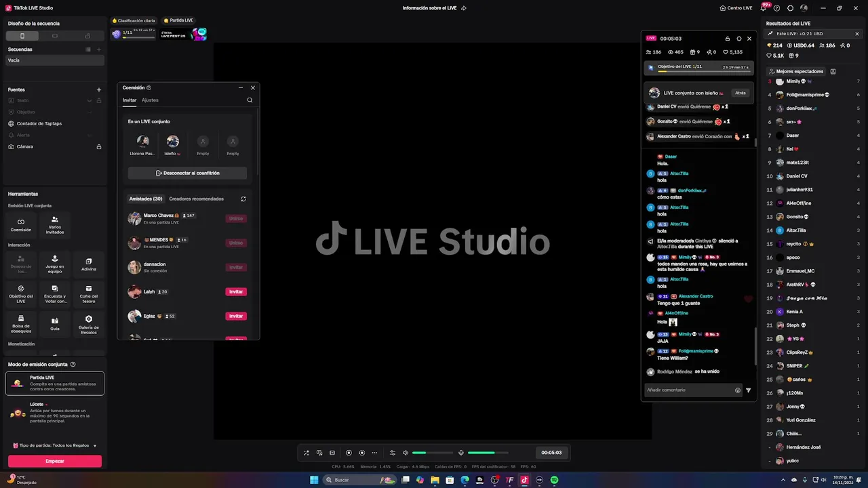Open Clasificación diaria tab

click(134, 20)
